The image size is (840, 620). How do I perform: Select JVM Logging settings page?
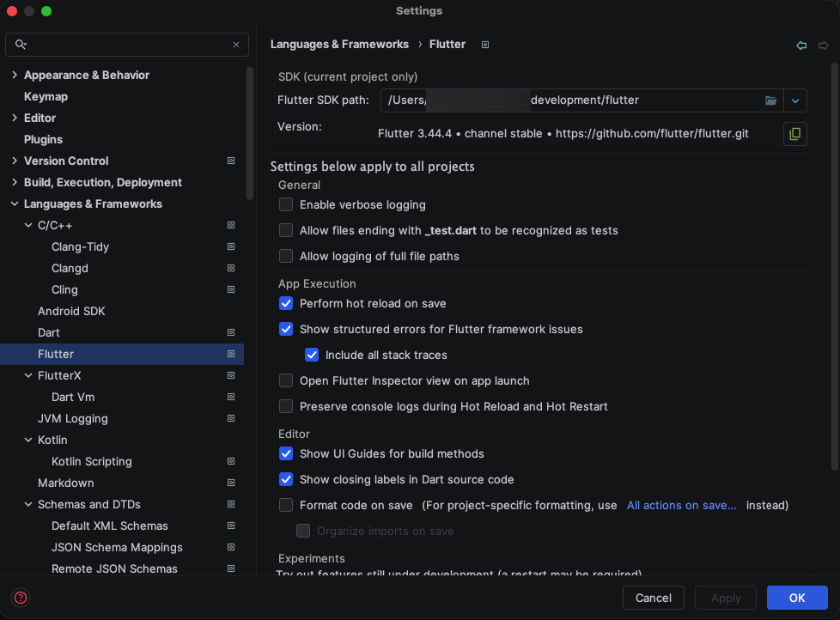(73, 418)
